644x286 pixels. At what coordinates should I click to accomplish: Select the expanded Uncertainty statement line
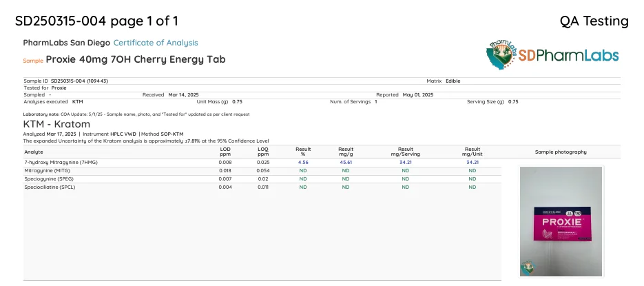pos(146,141)
